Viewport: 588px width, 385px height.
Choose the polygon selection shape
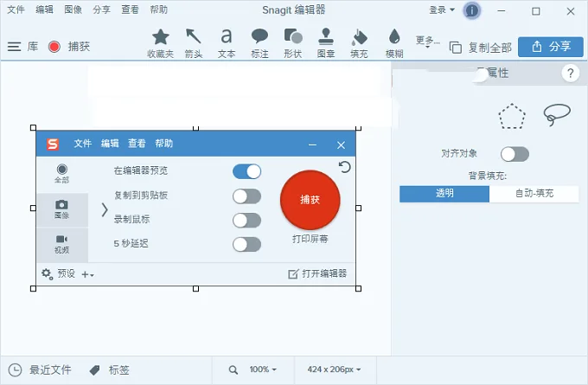click(x=512, y=116)
